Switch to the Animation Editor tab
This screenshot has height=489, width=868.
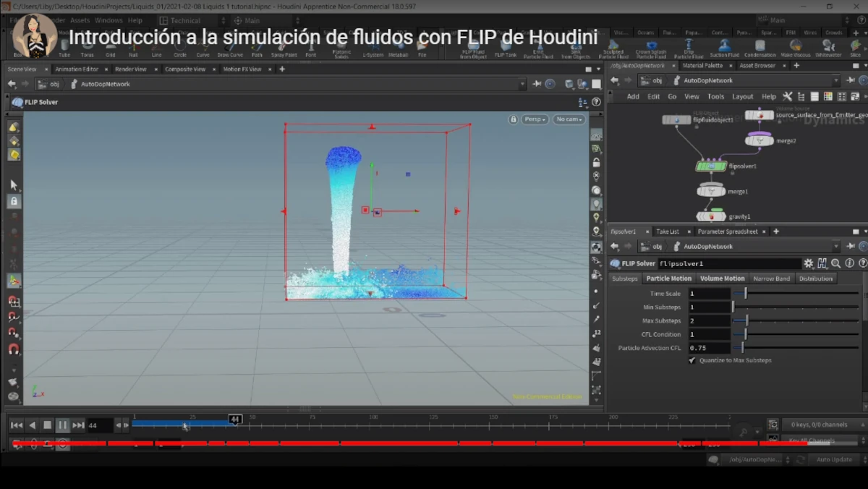pos(77,69)
